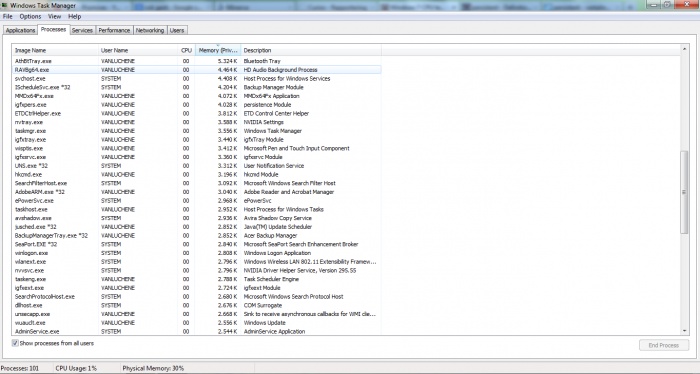
Task: Click the End Process button
Action: pyautogui.click(x=663, y=345)
